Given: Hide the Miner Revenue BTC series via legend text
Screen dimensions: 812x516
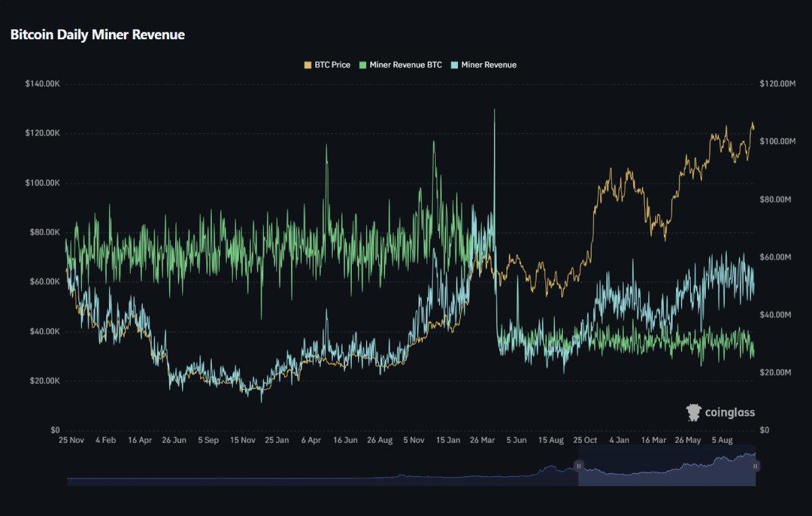Looking at the screenshot, I should pos(405,65).
